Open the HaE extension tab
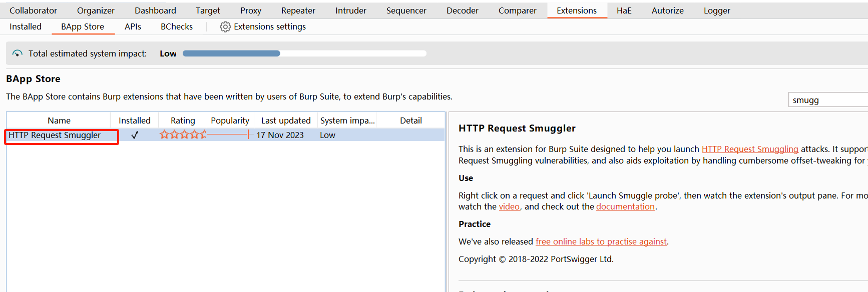 [x=624, y=10]
